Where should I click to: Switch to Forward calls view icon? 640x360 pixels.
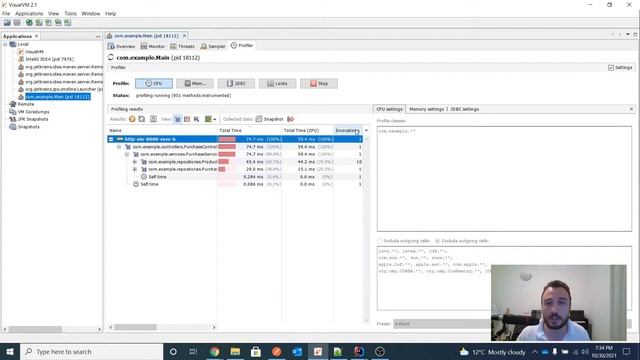click(178, 119)
